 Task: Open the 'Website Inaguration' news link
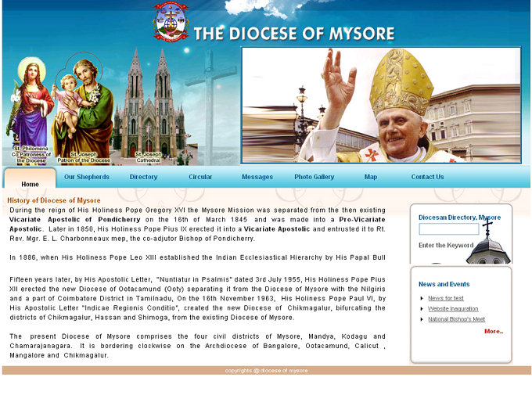[453, 309]
